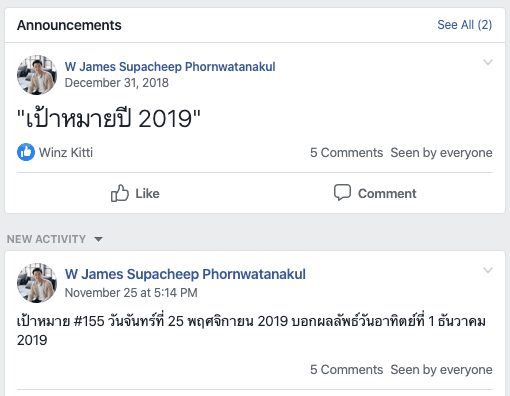The width and height of the screenshot is (510, 396).
Task: Click Seen by everyone on announcement
Action: (441, 153)
